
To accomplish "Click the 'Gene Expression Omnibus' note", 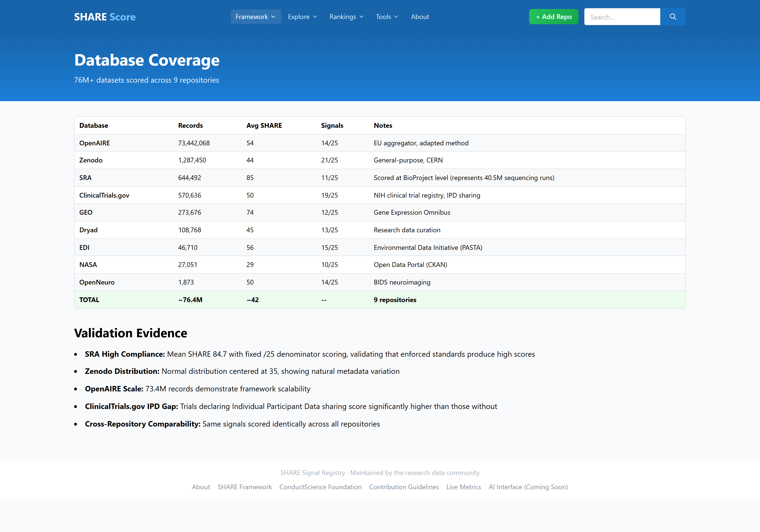I will pos(412,213).
